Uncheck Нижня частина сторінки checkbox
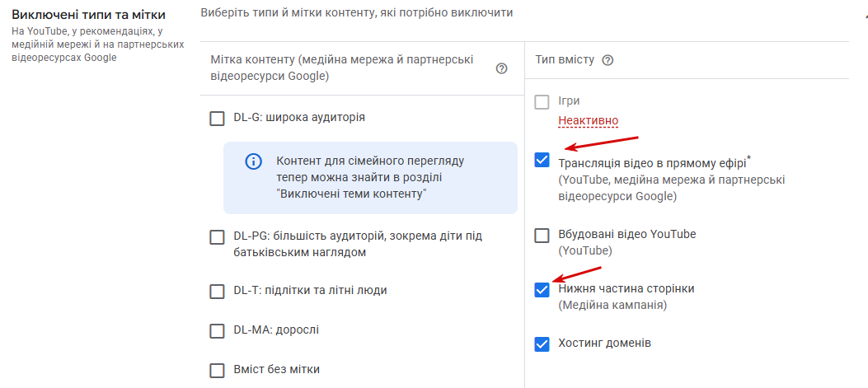The height and width of the screenshot is (388, 868). pos(542,289)
